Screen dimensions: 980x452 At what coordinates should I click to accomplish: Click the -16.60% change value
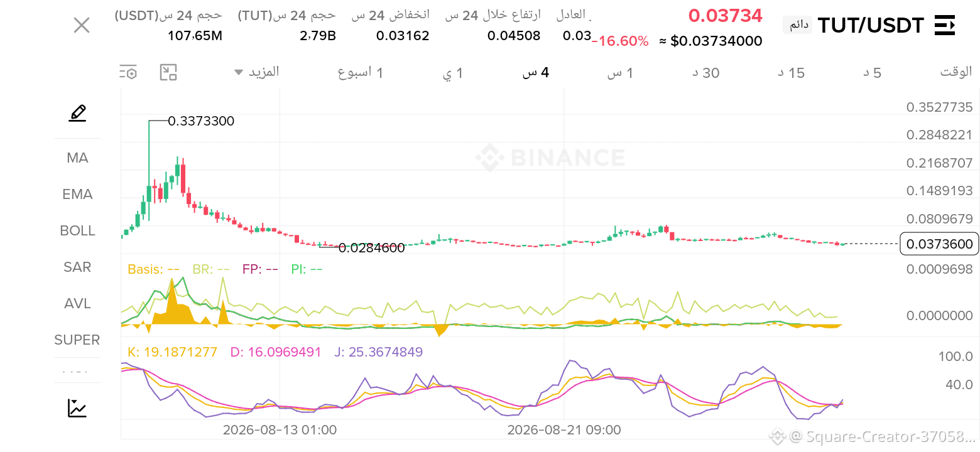(620, 41)
